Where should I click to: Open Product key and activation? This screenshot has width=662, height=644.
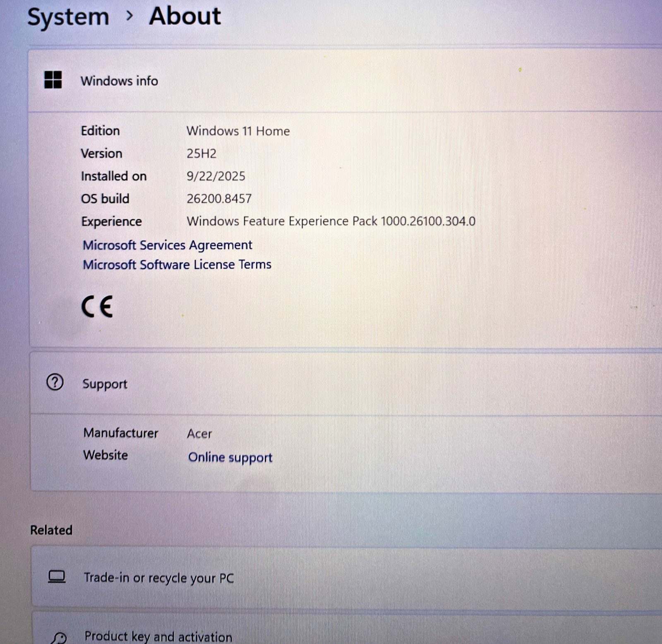tap(347, 629)
